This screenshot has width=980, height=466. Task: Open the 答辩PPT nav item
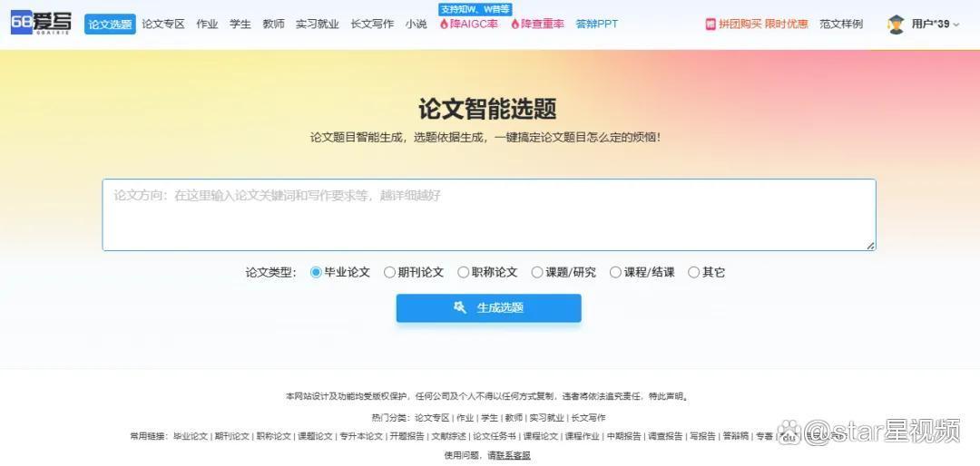597,24
